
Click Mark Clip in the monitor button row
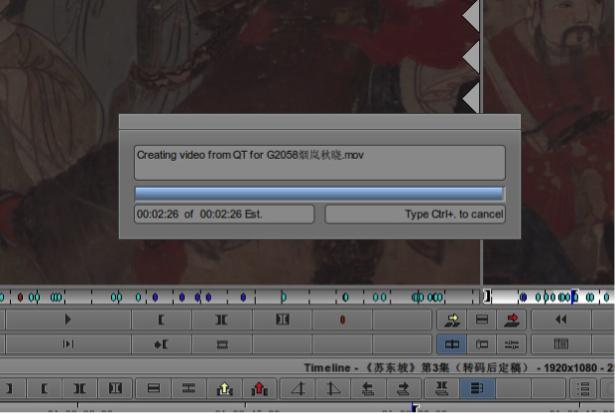click(222, 320)
